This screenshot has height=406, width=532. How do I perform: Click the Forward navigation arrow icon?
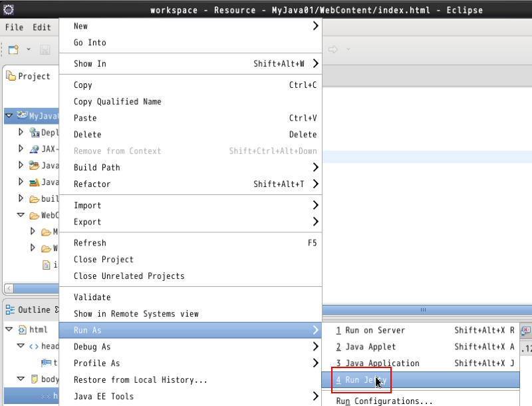point(333,49)
